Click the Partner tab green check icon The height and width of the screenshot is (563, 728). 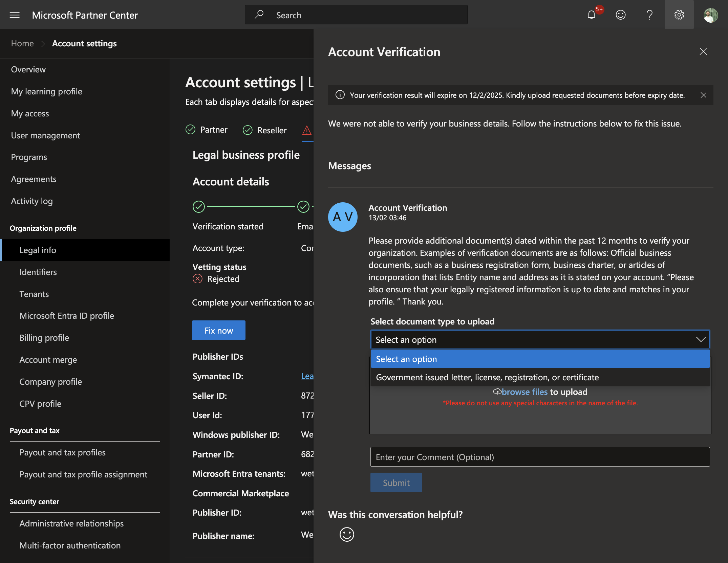coord(190,130)
